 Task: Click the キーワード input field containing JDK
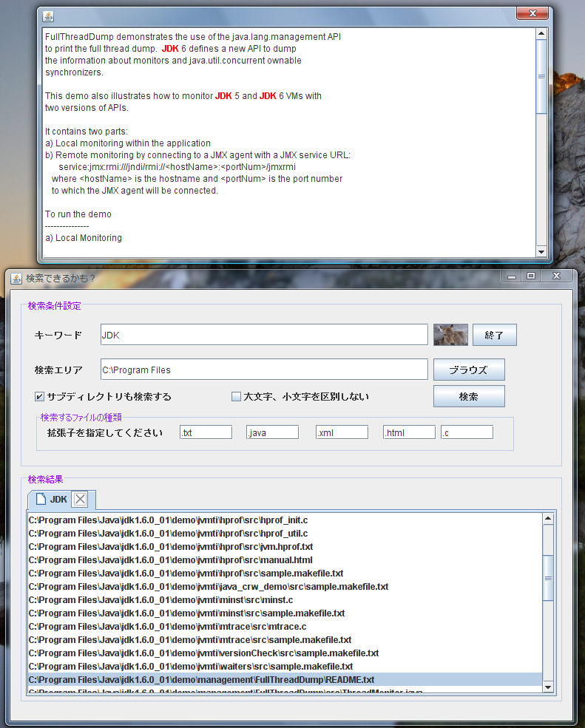[x=264, y=335]
